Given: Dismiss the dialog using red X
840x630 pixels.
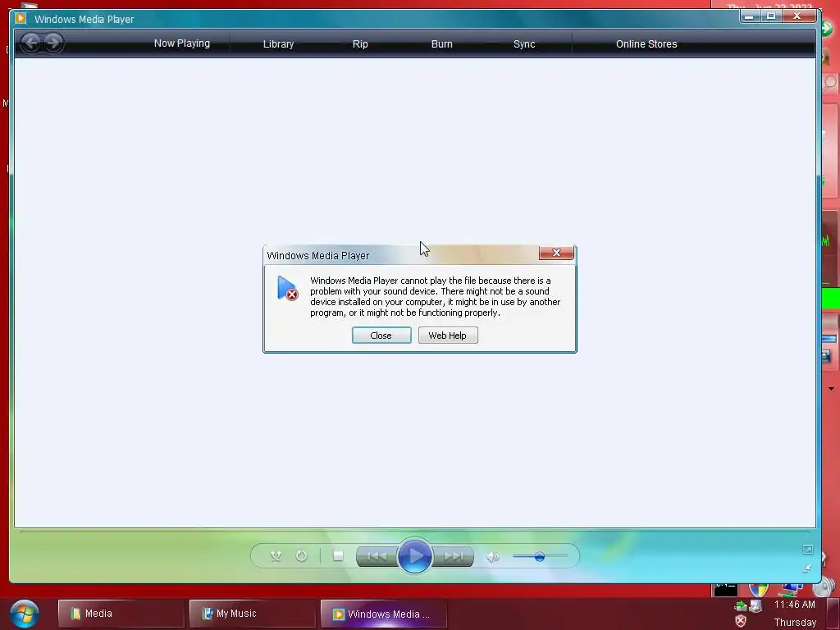Looking at the screenshot, I should point(556,253).
